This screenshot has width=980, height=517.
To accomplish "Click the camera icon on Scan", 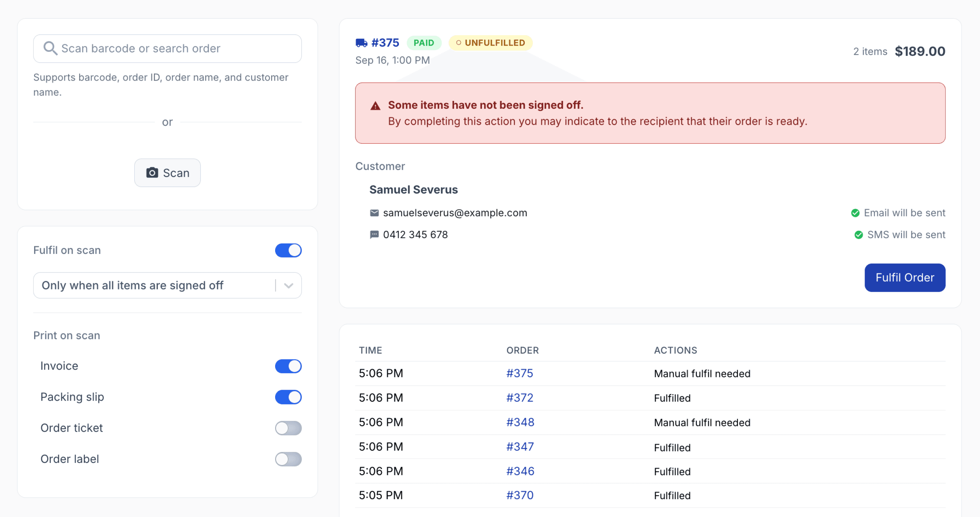I will (x=152, y=173).
